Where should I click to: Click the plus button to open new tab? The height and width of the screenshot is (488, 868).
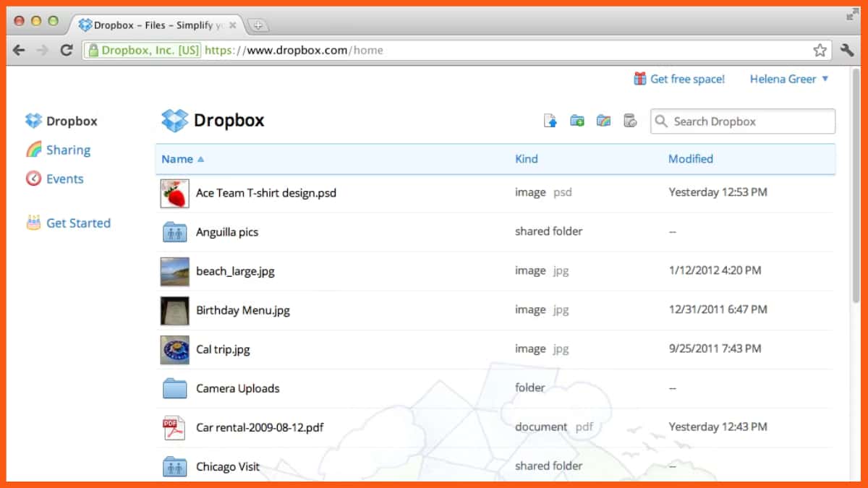click(258, 24)
